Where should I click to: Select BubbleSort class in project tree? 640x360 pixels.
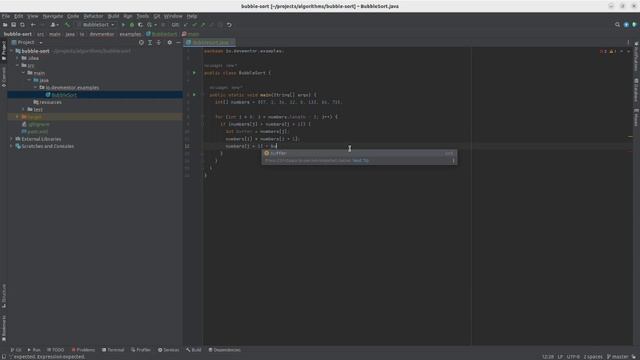(64, 95)
